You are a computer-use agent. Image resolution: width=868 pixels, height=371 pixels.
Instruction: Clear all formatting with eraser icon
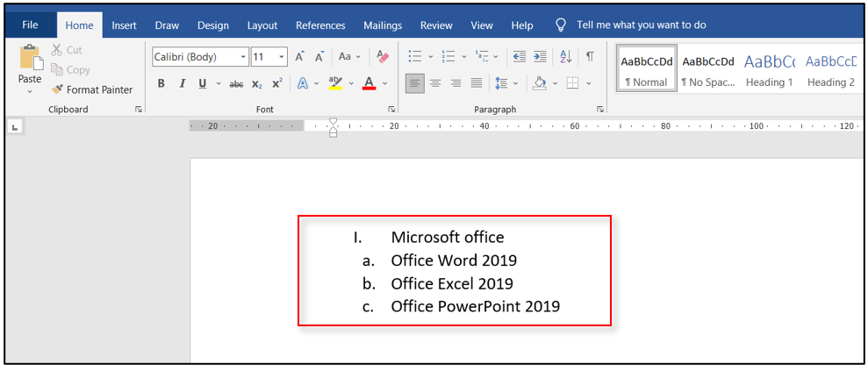tap(383, 56)
